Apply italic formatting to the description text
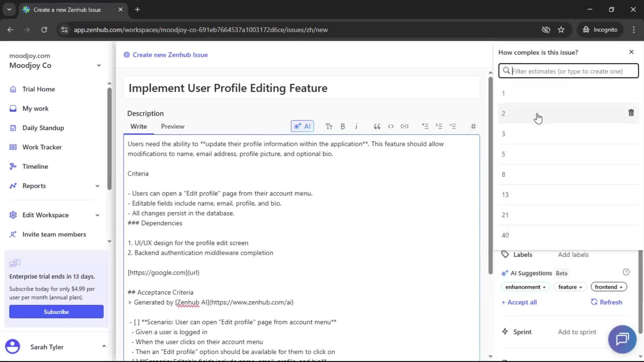The image size is (644, 362). tap(357, 126)
